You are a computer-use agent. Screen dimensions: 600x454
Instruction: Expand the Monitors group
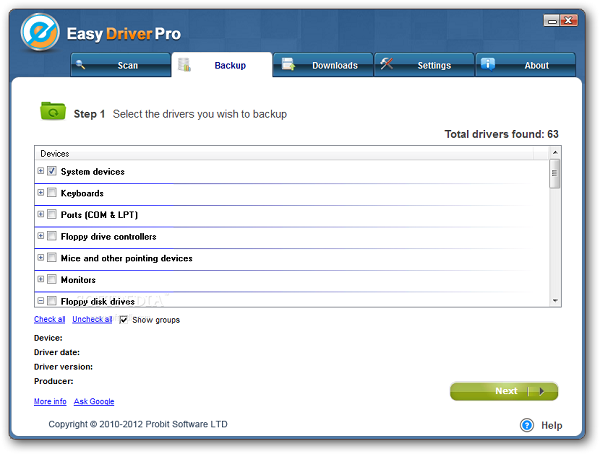[41, 279]
